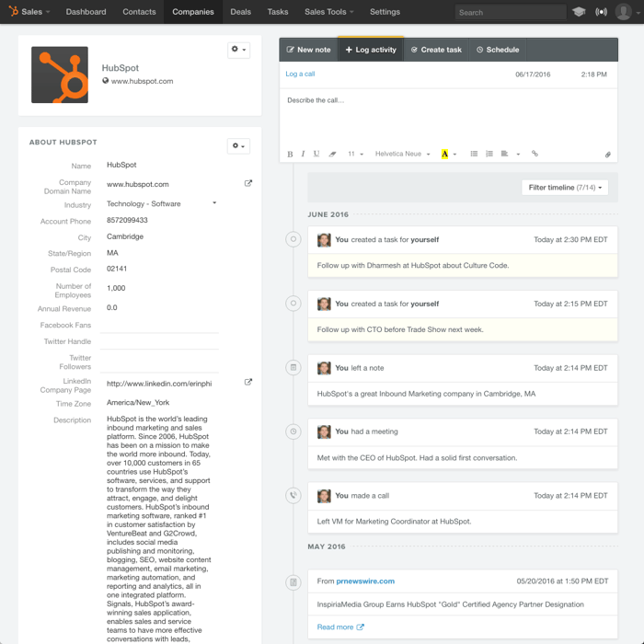Insert a numbered list
The image size is (644, 644).
click(489, 154)
